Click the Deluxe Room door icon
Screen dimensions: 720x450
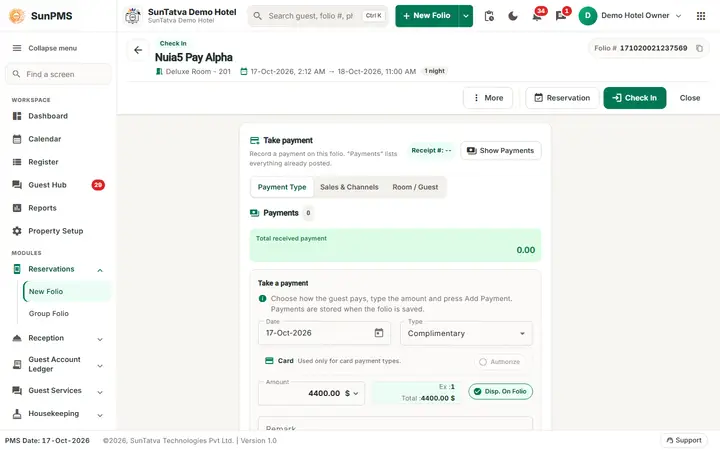(x=159, y=72)
